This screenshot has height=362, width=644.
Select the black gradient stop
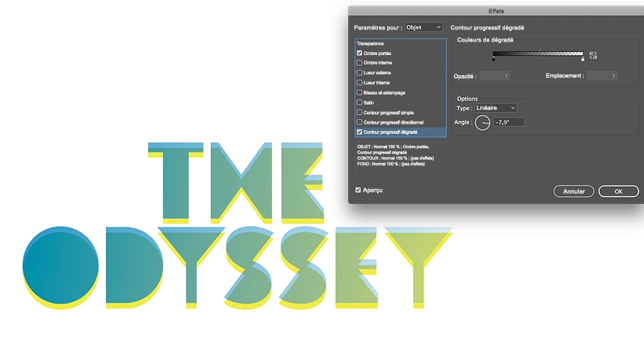click(493, 59)
